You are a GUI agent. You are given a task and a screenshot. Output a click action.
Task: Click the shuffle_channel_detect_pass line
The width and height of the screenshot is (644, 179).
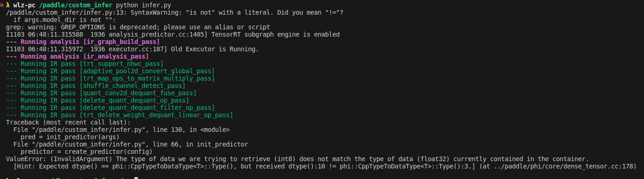click(95, 86)
